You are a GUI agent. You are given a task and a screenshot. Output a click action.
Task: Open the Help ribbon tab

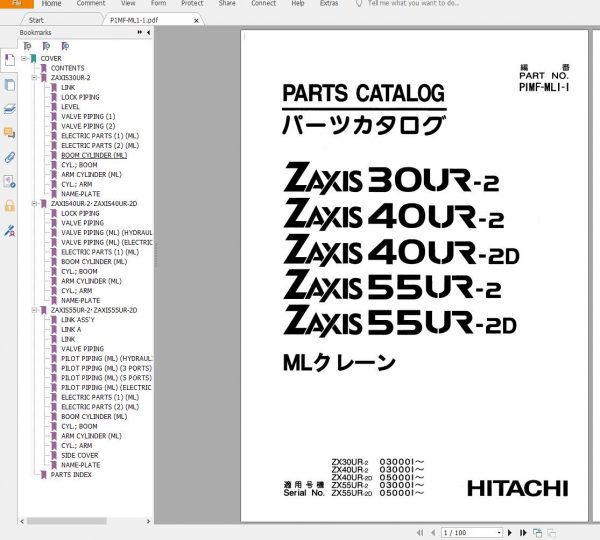pyautogui.click(x=298, y=3)
